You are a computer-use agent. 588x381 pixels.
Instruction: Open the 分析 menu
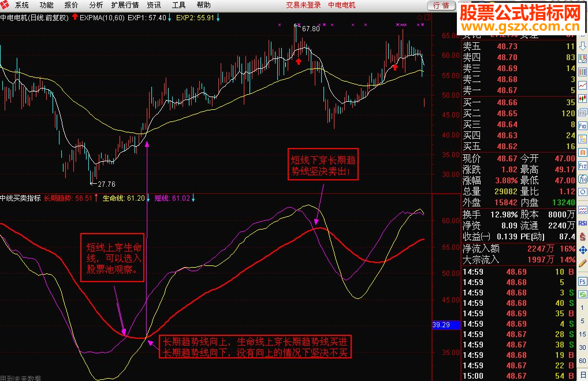96,5
